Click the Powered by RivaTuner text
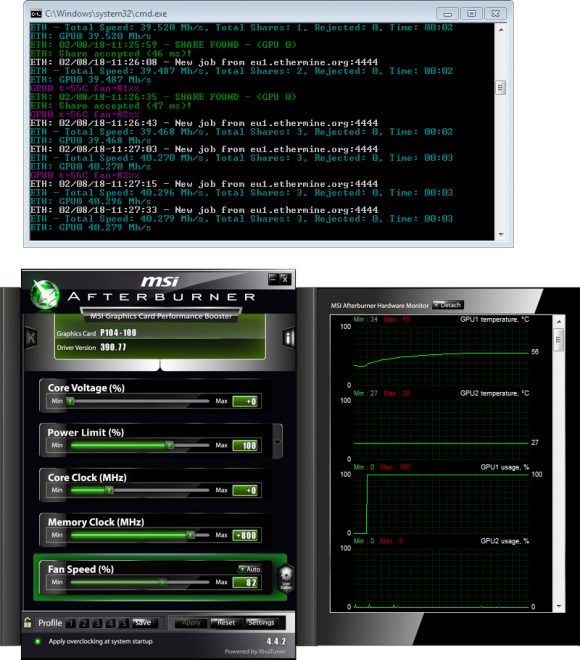 click(x=255, y=652)
